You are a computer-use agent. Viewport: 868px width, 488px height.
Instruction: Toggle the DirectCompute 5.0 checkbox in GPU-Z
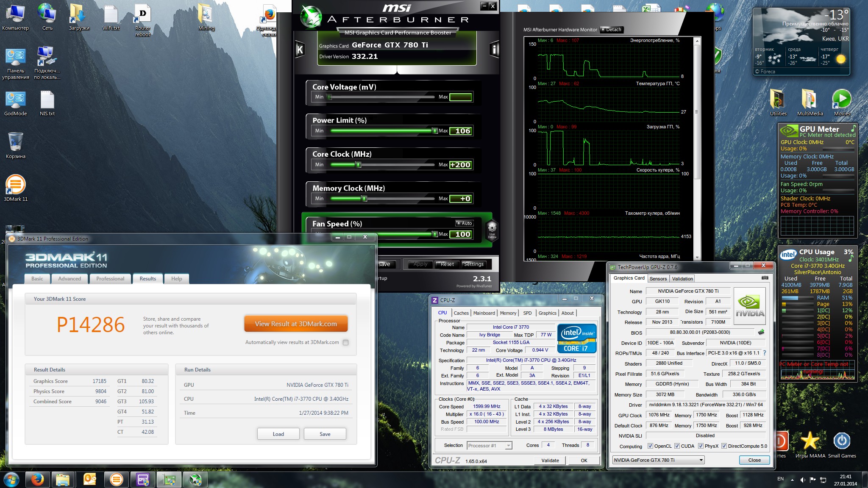pyautogui.click(x=724, y=446)
